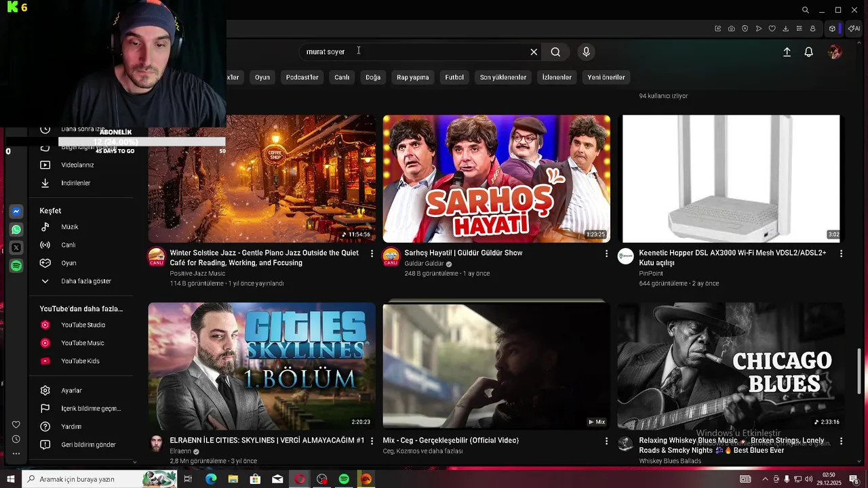Screen dimensions: 868x488
Task: Open browser downloads icon
Action: [785, 28]
